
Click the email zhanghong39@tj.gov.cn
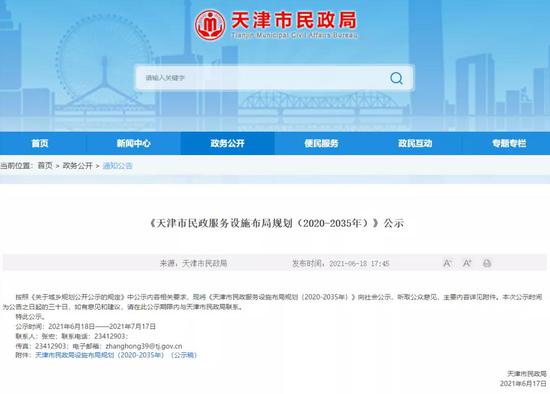point(144,346)
